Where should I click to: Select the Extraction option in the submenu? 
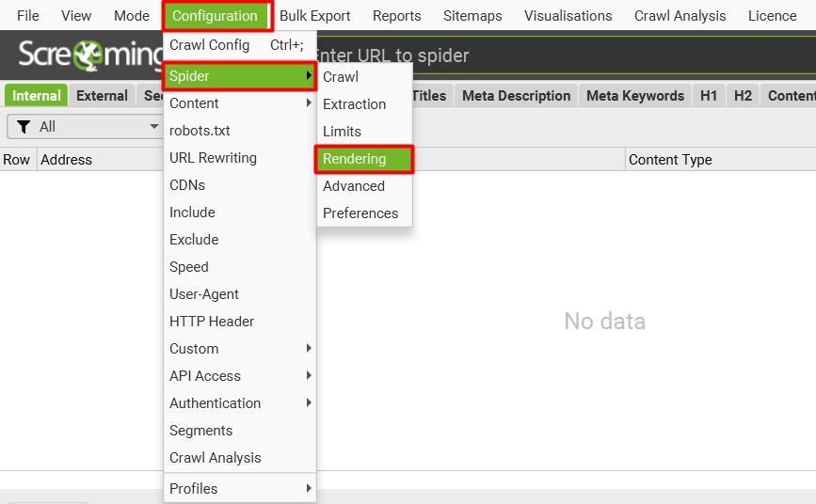[354, 104]
